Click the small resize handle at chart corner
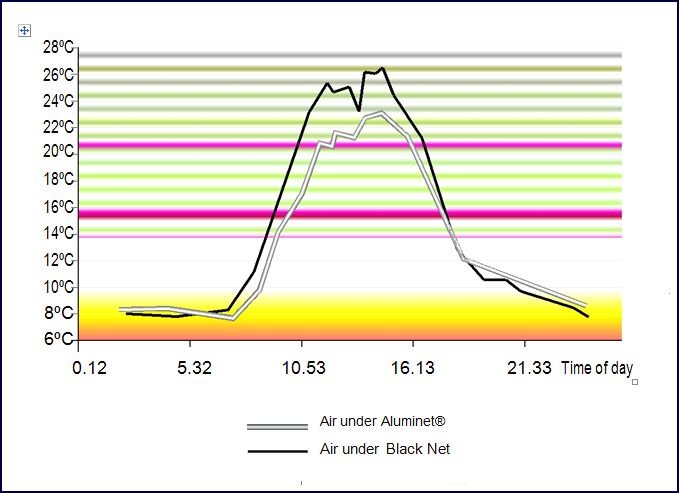679x493 pixels. [x=635, y=382]
